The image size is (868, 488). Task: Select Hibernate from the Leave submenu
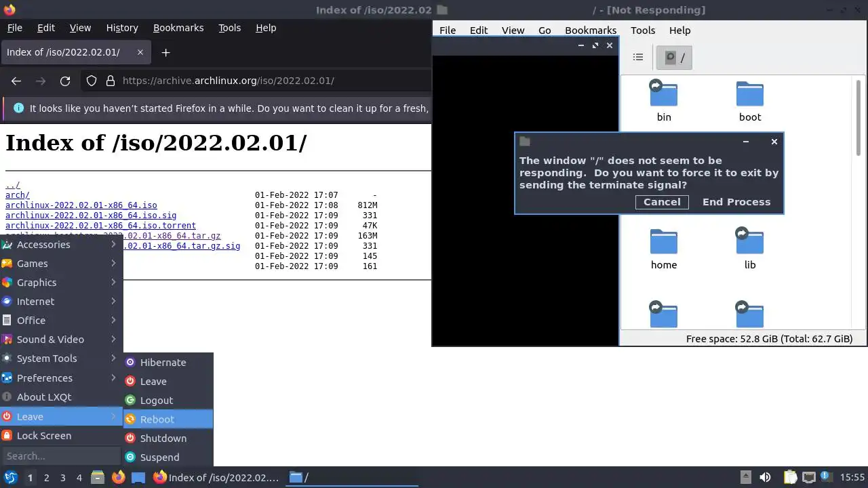point(168,363)
